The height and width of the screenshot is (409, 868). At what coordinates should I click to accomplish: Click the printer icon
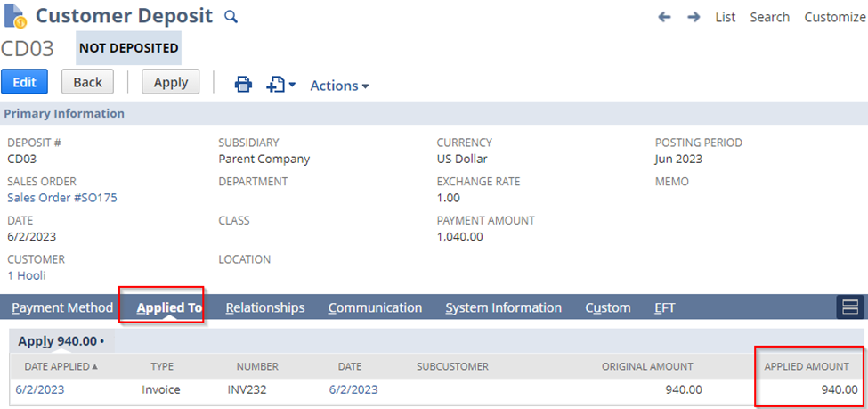point(243,86)
